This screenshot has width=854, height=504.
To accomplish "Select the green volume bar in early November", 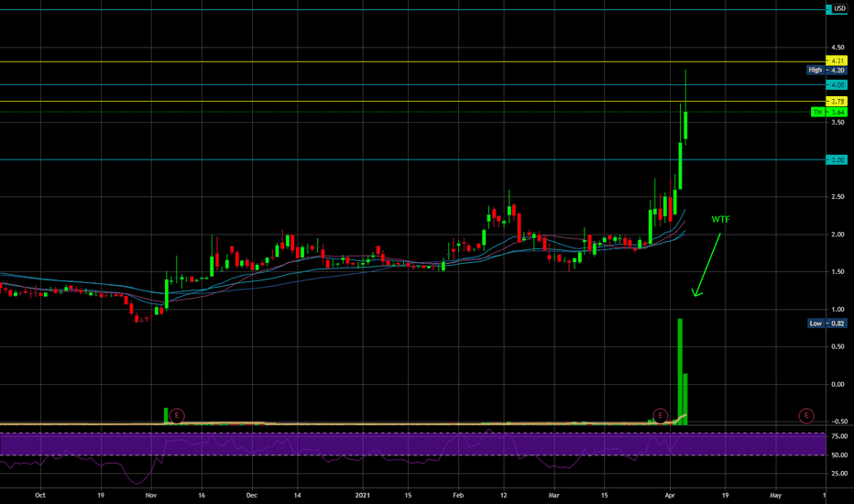I will pyautogui.click(x=166, y=415).
